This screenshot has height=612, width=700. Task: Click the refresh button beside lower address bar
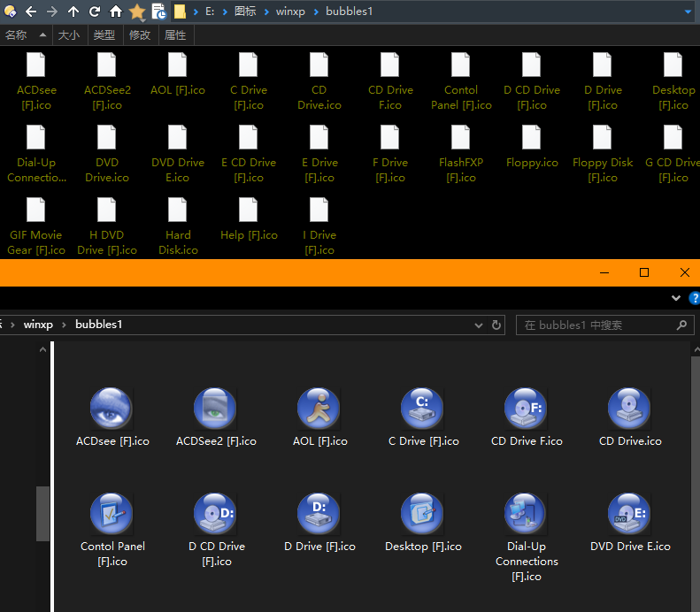[496, 325]
